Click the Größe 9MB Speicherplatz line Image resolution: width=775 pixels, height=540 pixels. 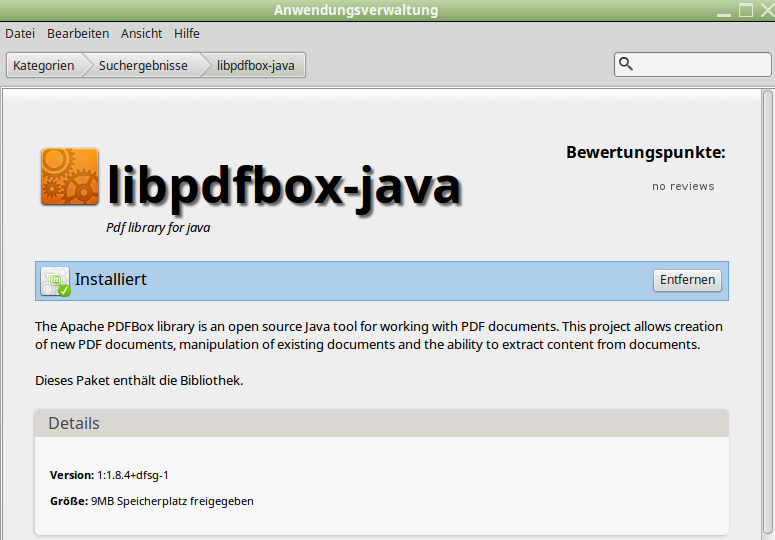152,501
